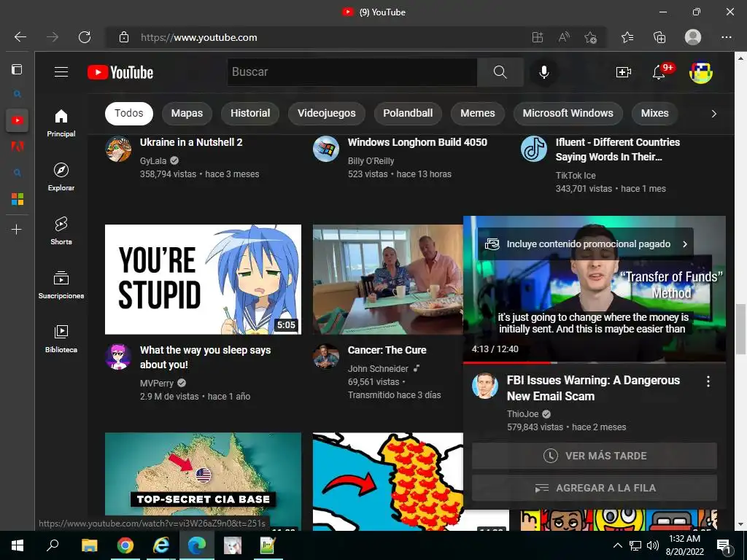Add this page to favorites star
The image size is (747, 560).
[591, 37]
